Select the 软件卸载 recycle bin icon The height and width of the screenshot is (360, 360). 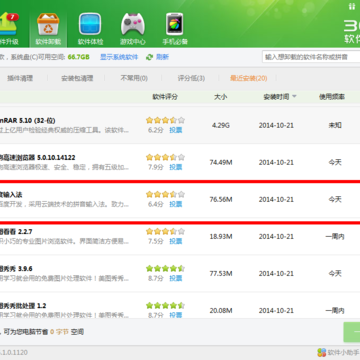(48, 24)
